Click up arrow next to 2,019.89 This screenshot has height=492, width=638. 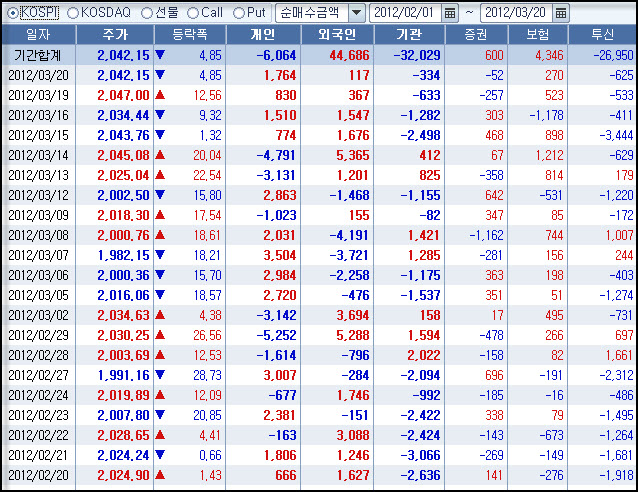click(x=160, y=395)
